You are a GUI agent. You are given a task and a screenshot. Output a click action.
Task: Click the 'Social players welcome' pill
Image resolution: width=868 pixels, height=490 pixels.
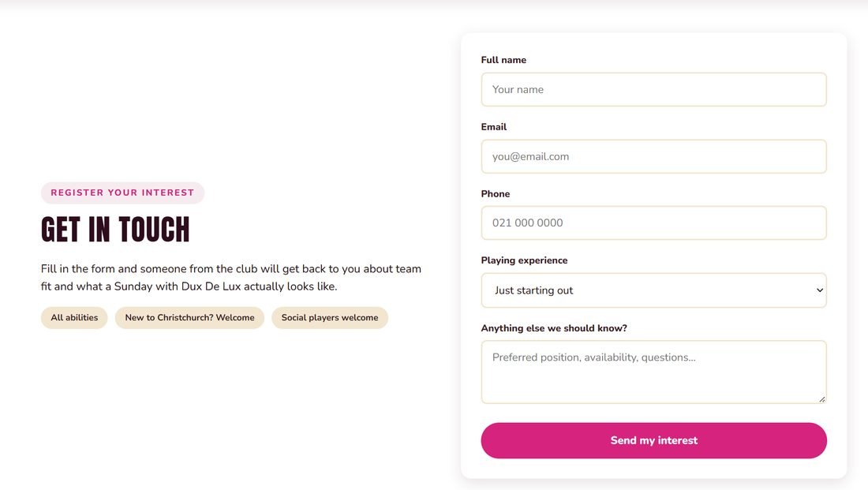point(329,318)
